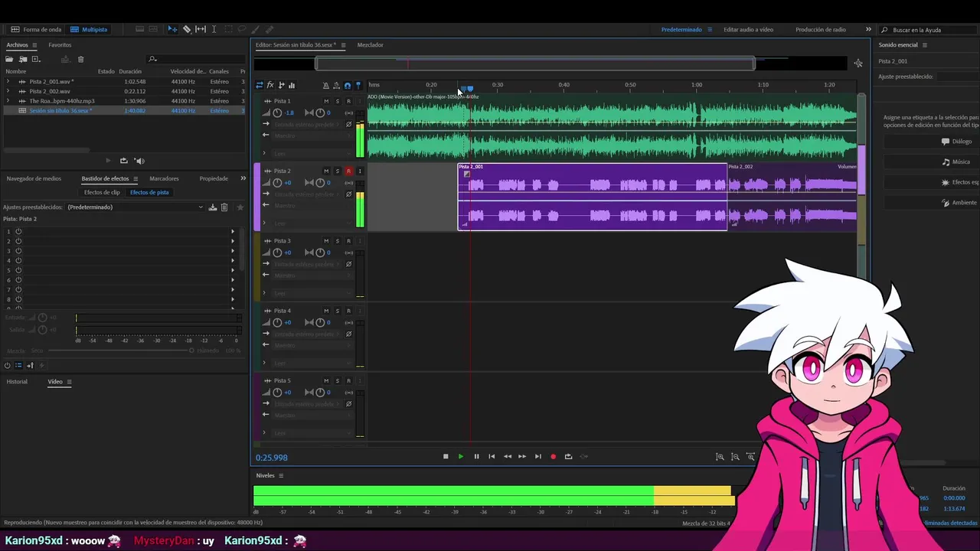
Task: Show the sends section icon
Action: tap(281, 85)
